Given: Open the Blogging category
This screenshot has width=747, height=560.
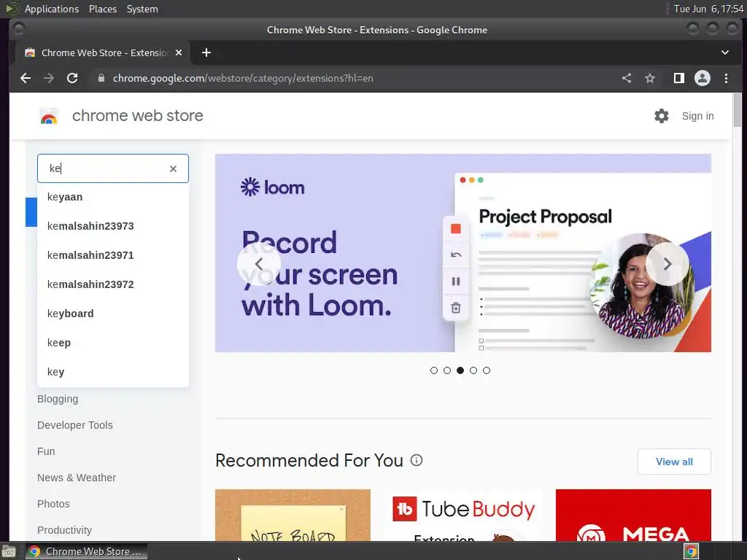Looking at the screenshot, I should (58, 399).
